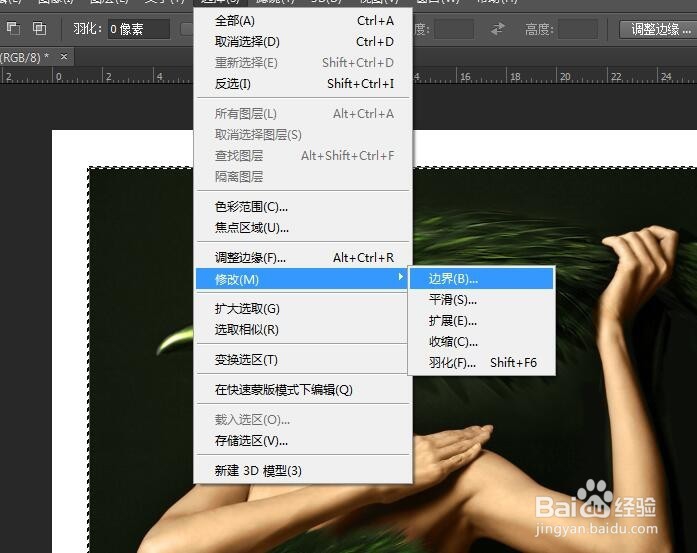Click the subtract from selection icon
Viewport: 697px width, 553px height.
click(13, 28)
